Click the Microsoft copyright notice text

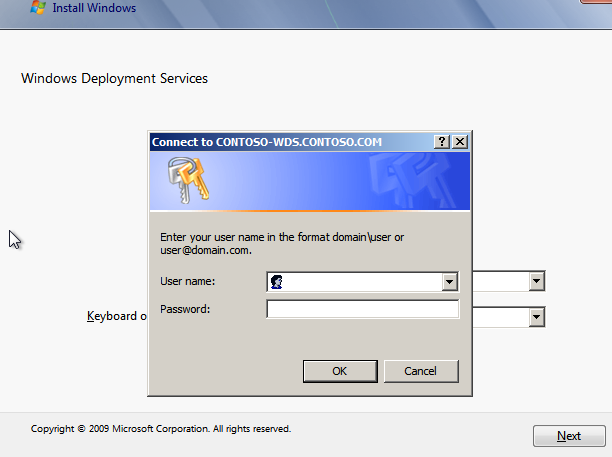point(160,428)
